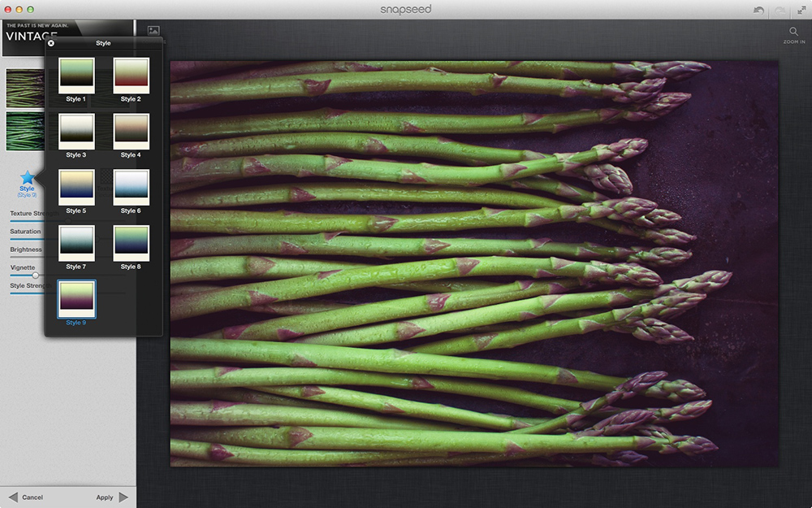812x508 pixels.
Task: Click the bottom asparagus preview thumbnail in sidebar
Action: pyautogui.click(x=25, y=131)
